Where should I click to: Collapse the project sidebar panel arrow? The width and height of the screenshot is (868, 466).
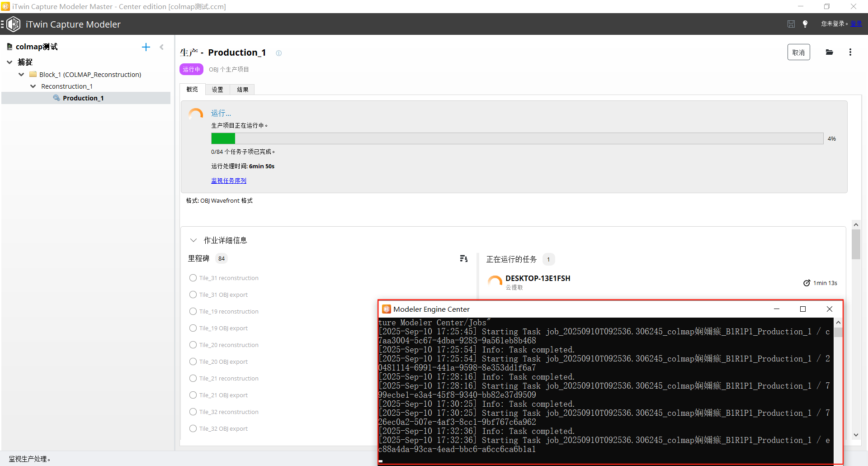click(x=161, y=47)
